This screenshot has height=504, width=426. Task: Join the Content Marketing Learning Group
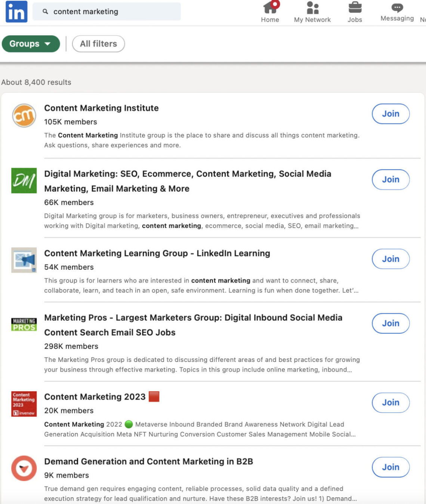pos(390,259)
